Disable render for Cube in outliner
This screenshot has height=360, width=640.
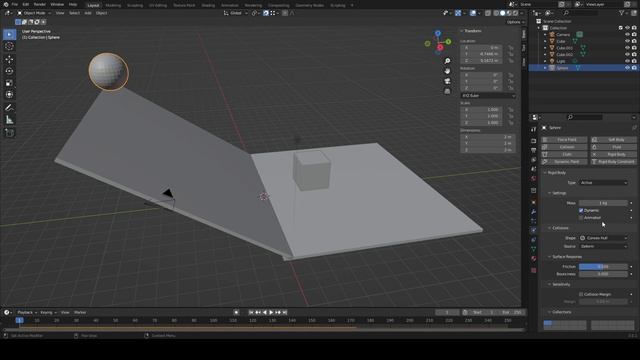click(634, 41)
